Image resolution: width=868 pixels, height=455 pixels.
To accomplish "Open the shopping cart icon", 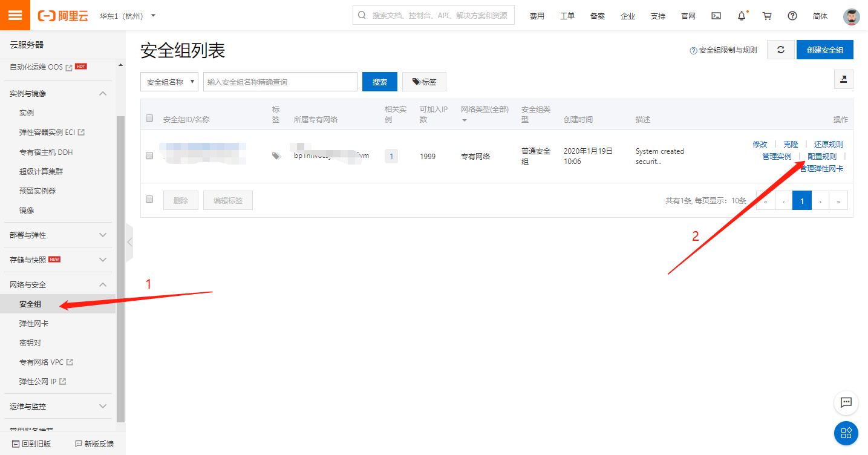I will tap(766, 16).
